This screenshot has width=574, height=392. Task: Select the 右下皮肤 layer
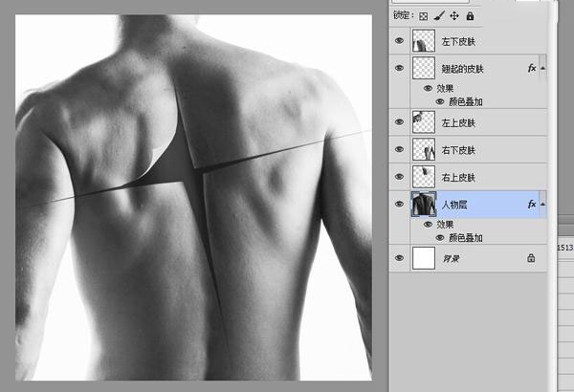tap(457, 150)
